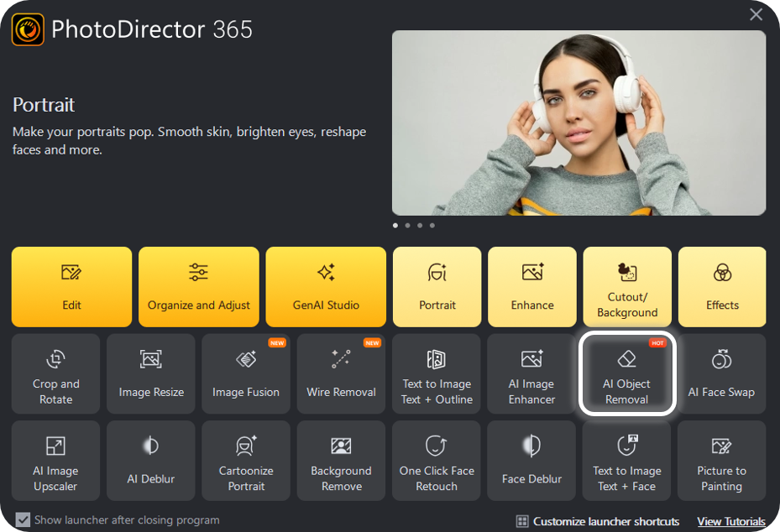Viewport: 780px width, 532px height.
Task: Open the Crop and Rotate tool
Action: click(55, 374)
